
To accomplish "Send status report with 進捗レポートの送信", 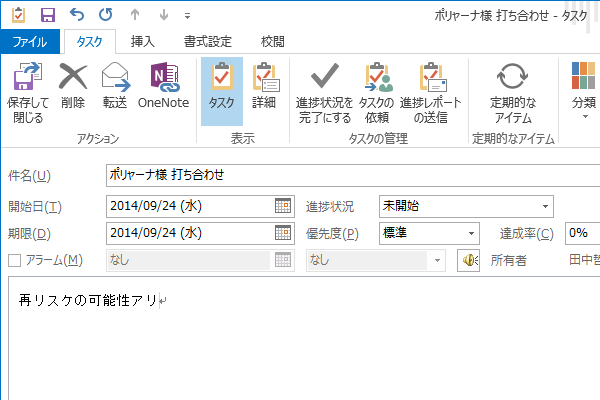I will pos(431,92).
